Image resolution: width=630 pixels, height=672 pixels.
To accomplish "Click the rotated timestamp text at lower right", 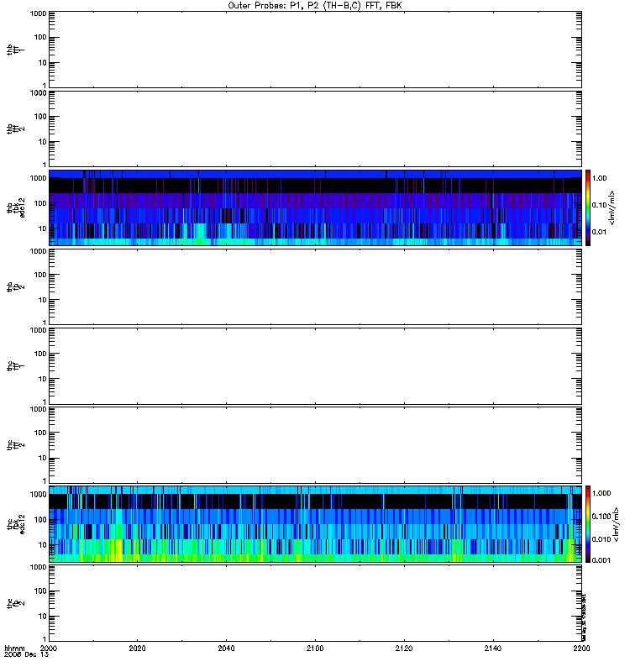I will point(584,617).
